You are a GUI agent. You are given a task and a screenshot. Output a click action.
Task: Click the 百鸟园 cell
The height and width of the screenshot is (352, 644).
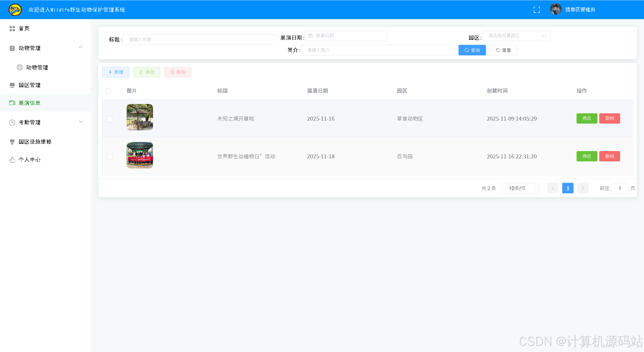tap(405, 156)
